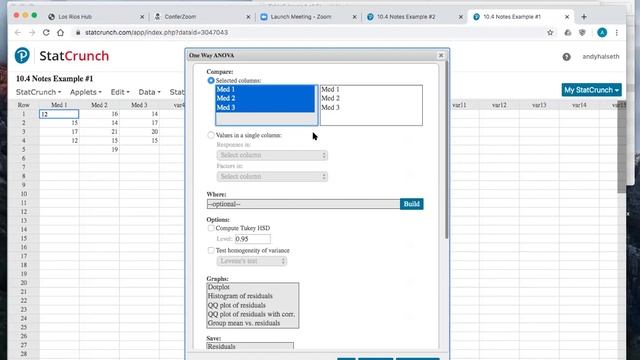The height and width of the screenshot is (360, 640).
Task: Click the andyhalseth username link
Action: [600, 57]
